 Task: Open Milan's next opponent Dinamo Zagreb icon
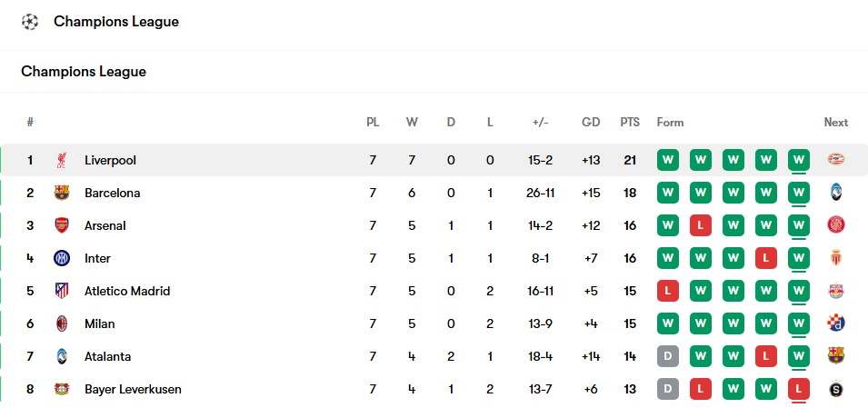pos(836,323)
